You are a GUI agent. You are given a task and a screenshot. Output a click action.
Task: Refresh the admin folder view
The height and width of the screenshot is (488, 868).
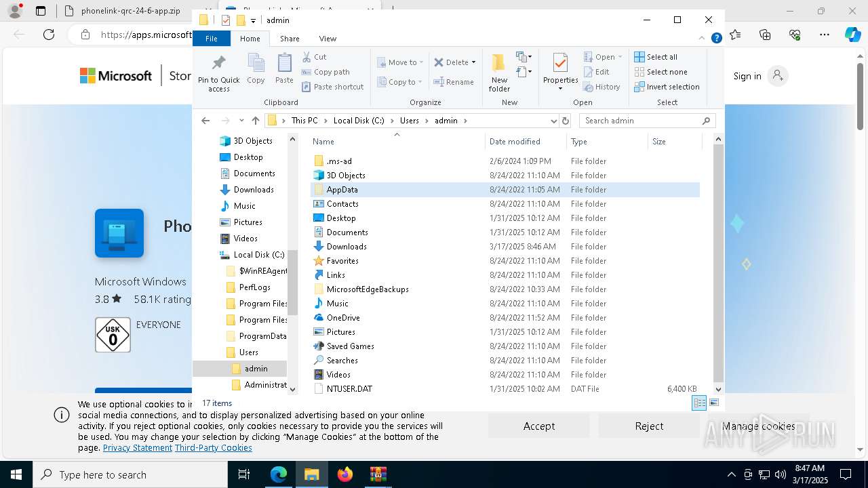click(566, 121)
